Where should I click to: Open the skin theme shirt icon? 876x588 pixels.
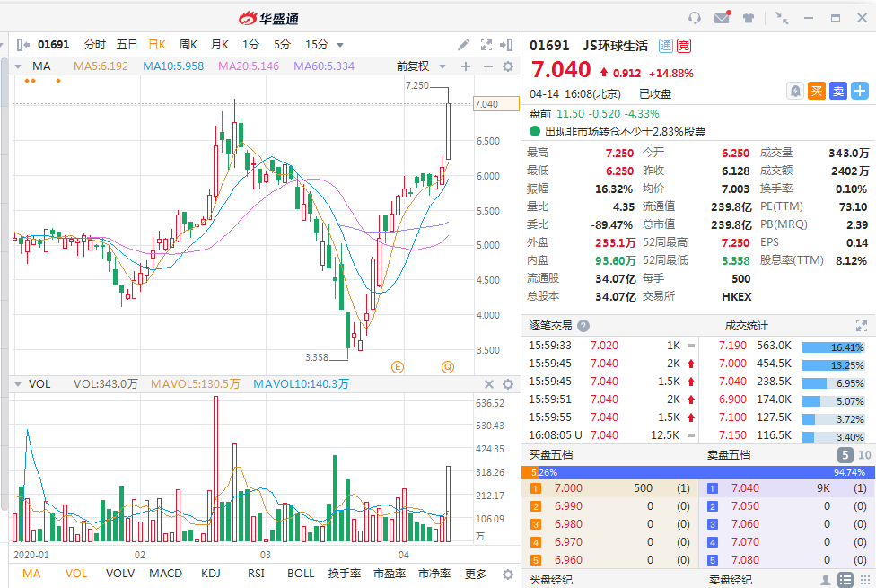coord(749,18)
